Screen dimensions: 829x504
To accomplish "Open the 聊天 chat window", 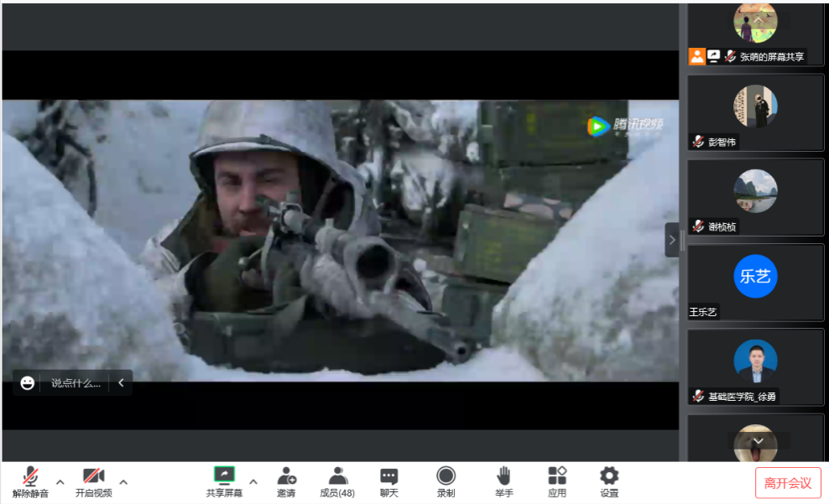I will pyautogui.click(x=389, y=482).
